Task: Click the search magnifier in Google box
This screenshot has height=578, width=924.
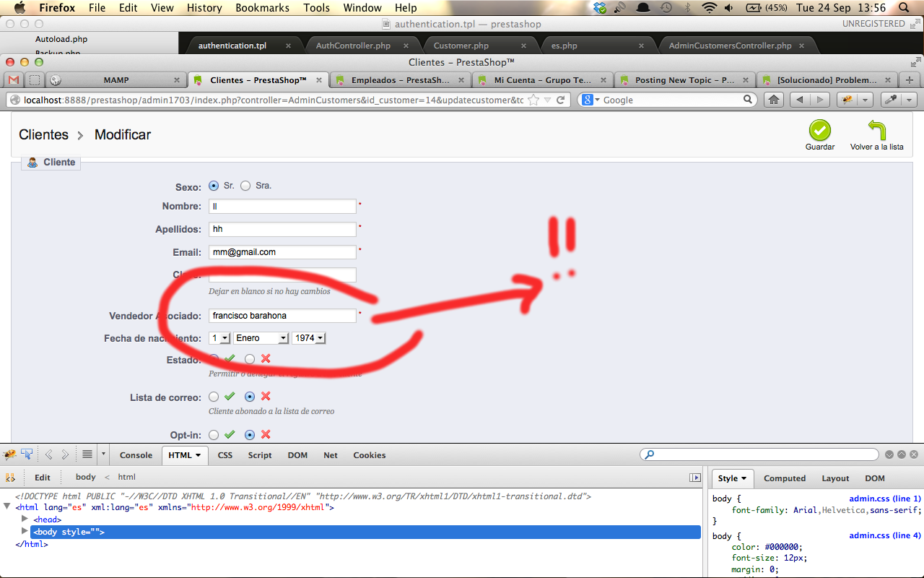Action: [x=749, y=100]
